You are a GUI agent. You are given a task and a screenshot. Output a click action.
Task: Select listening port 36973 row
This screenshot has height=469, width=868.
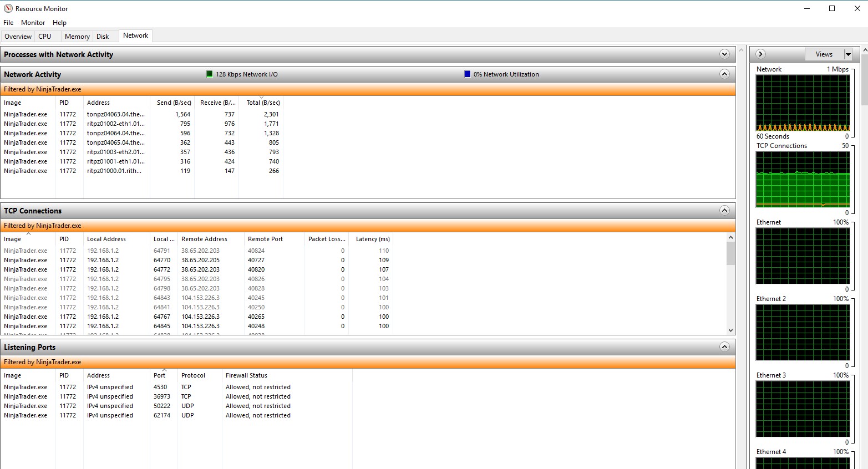[x=176, y=396]
